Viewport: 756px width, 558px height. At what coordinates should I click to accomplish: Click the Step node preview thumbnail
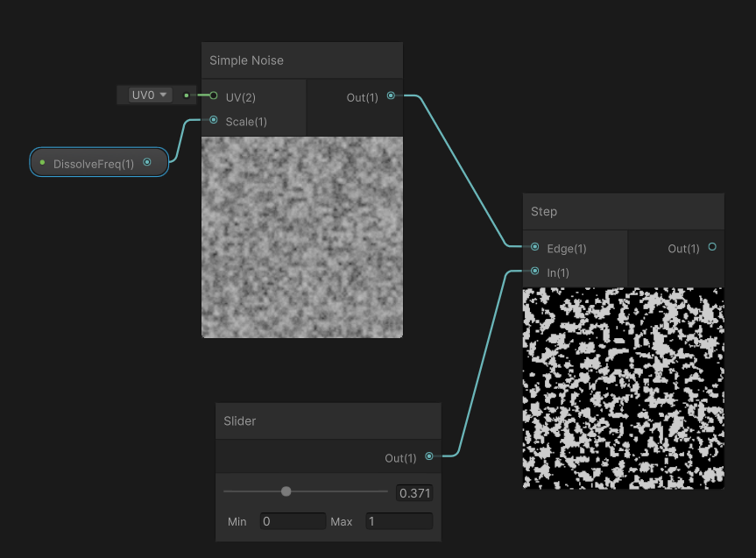624,388
